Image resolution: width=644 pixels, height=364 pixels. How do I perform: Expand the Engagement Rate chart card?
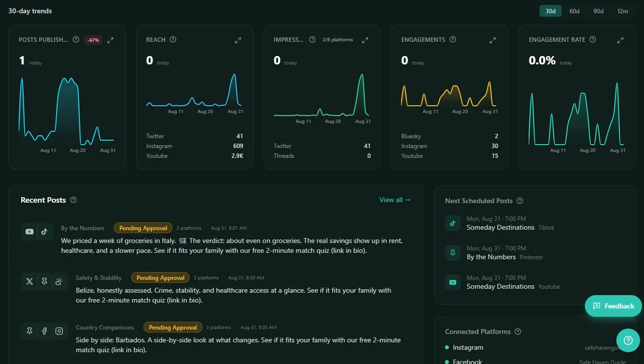(x=620, y=40)
